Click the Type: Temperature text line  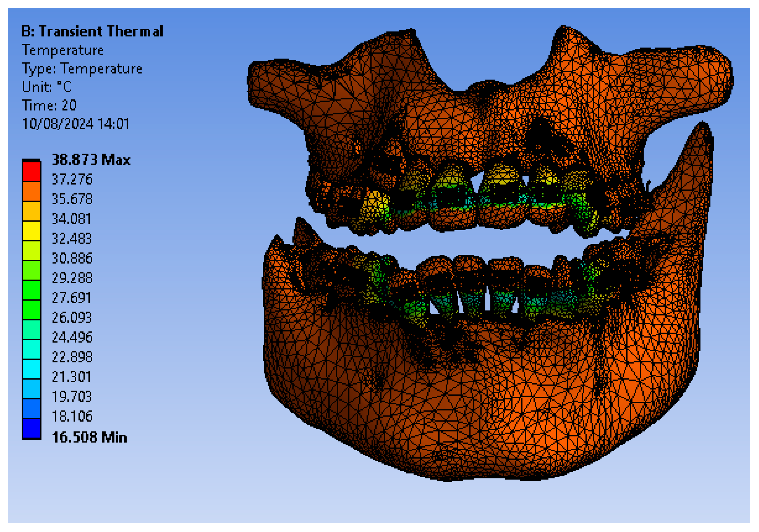(82, 69)
